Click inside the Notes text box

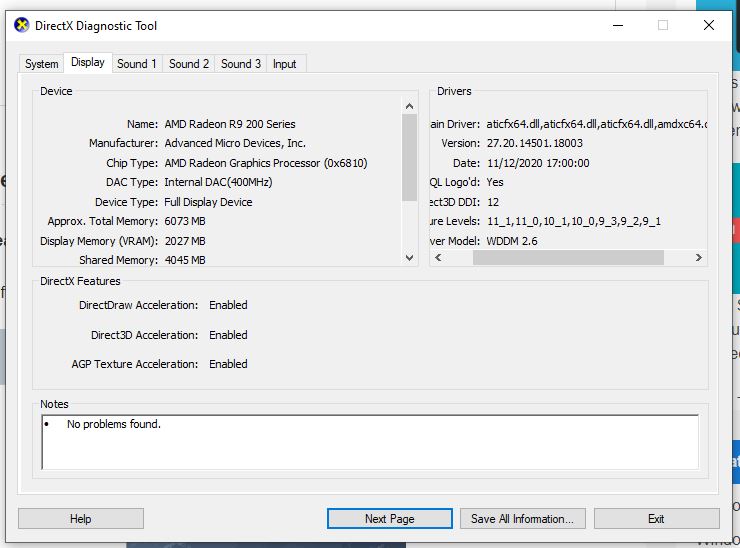370,442
